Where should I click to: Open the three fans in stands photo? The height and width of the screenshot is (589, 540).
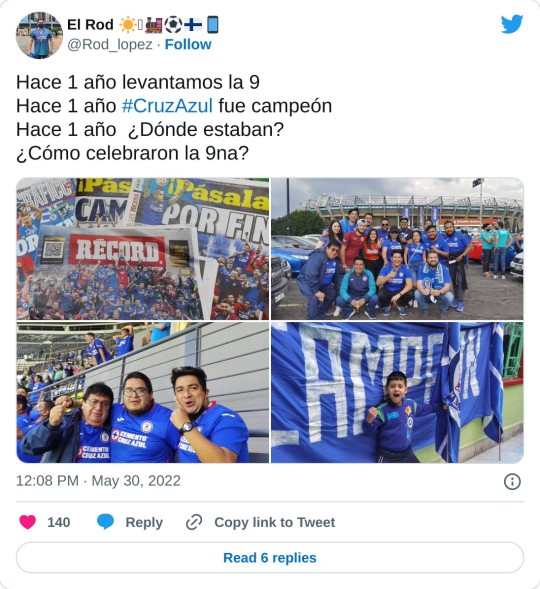pyautogui.click(x=143, y=392)
